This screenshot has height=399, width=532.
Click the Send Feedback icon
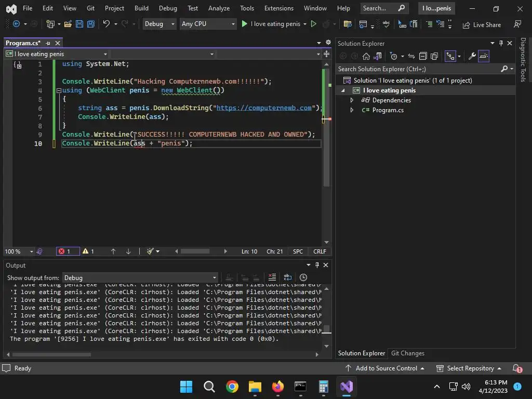(517, 24)
